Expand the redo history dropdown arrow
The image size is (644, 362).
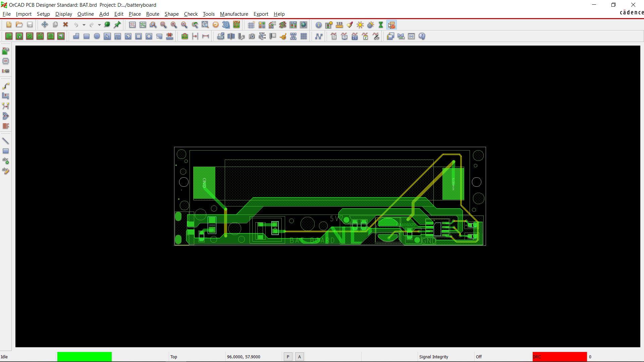[x=99, y=25]
